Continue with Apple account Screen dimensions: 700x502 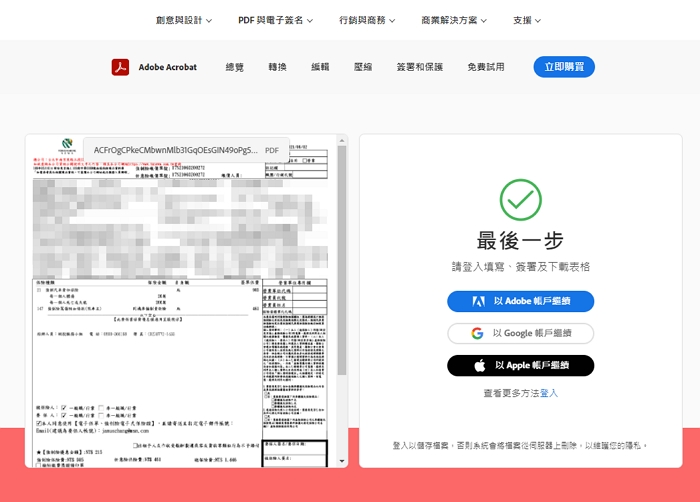pyautogui.click(x=521, y=365)
